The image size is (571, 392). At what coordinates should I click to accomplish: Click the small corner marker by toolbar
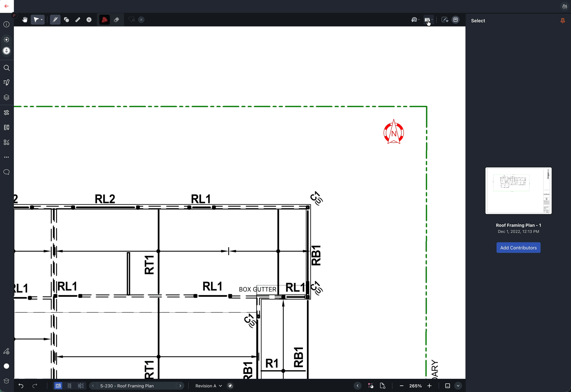[x=14, y=16]
